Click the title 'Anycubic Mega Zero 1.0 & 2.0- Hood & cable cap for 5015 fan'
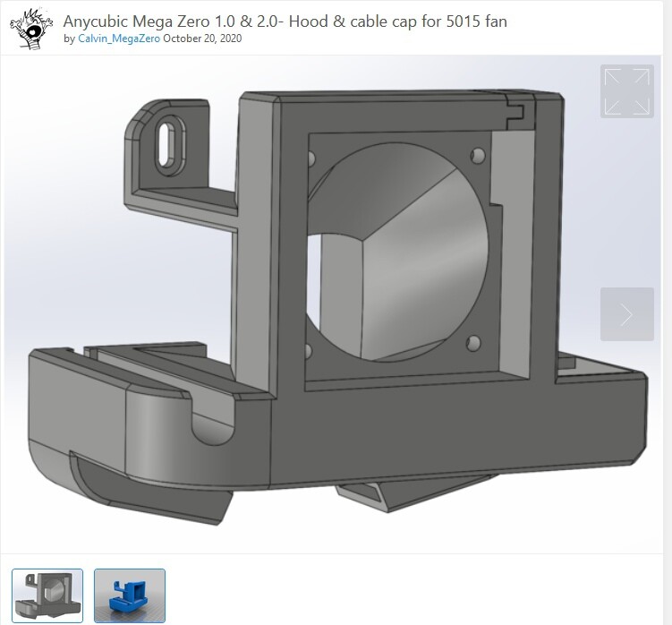 (285, 21)
